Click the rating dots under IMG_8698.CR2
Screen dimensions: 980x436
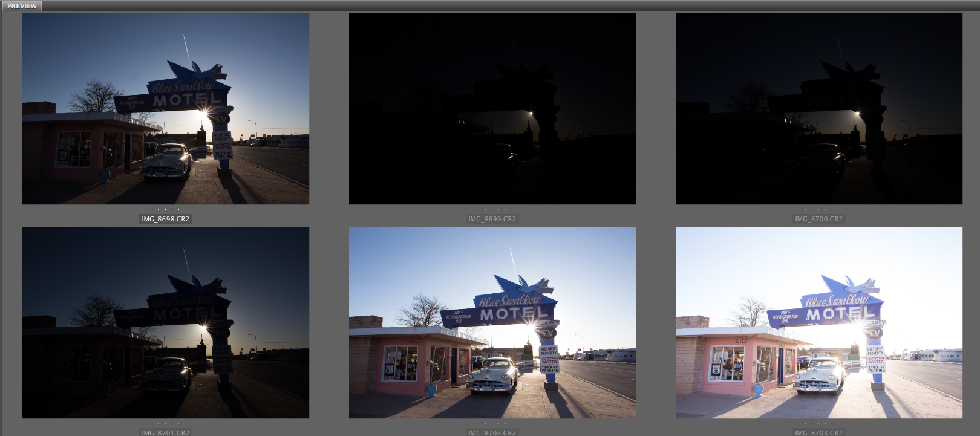pyautogui.click(x=165, y=209)
